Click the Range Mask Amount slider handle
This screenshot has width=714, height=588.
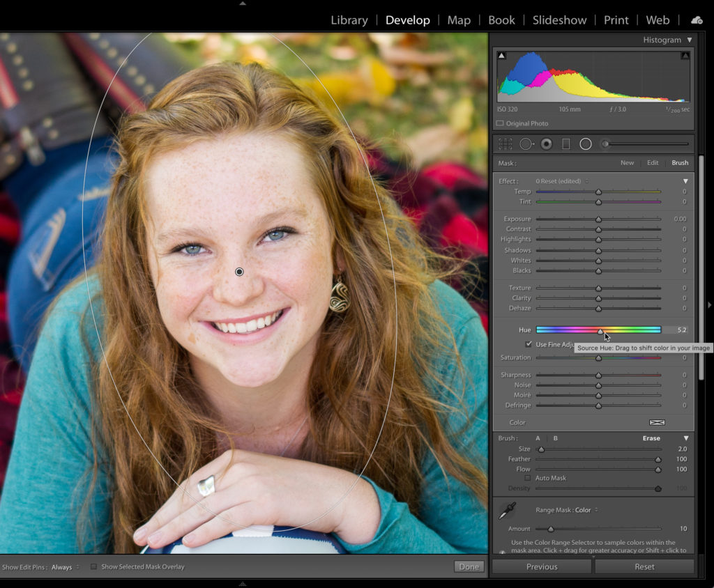pyautogui.click(x=551, y=529)
